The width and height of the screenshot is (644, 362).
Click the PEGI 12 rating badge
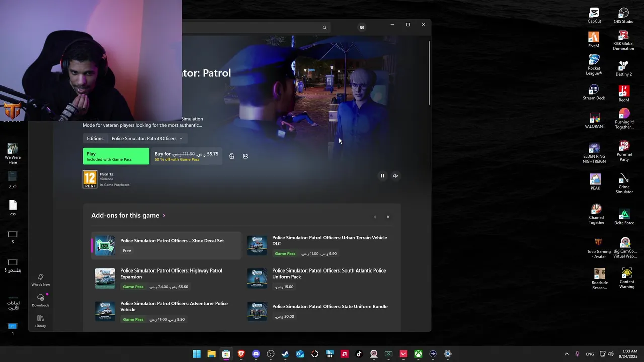(90, 179)
